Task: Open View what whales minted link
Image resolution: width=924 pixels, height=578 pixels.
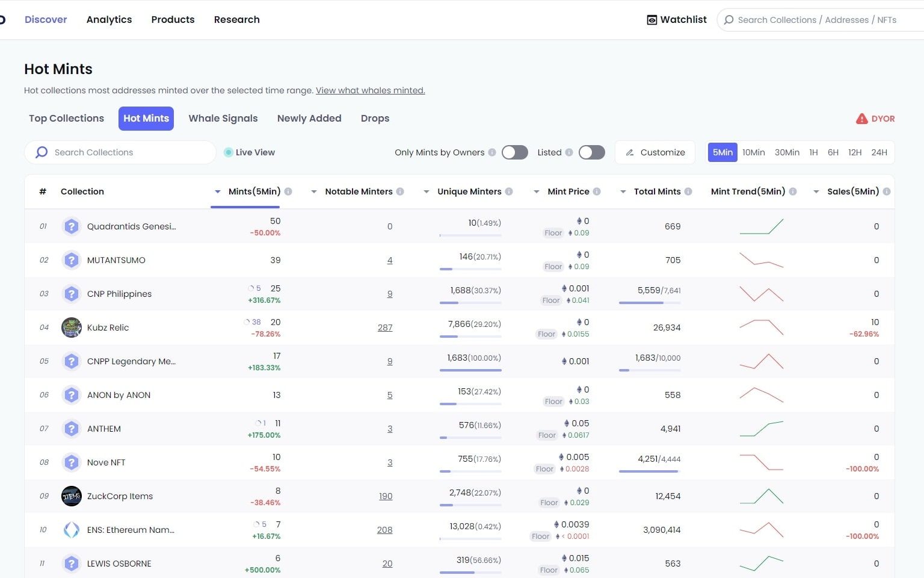Action: 371,90
